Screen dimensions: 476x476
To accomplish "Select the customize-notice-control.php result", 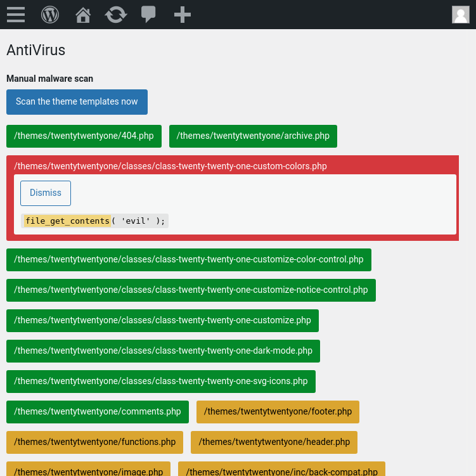I will [191, 290].
